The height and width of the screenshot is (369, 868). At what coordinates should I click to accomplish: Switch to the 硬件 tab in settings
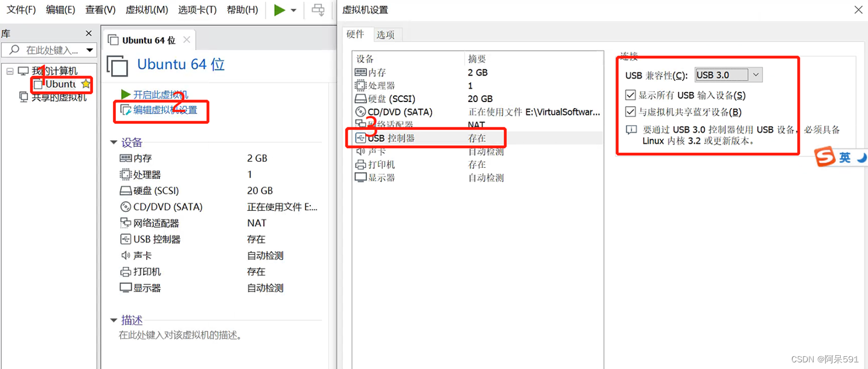click(356, 34)
